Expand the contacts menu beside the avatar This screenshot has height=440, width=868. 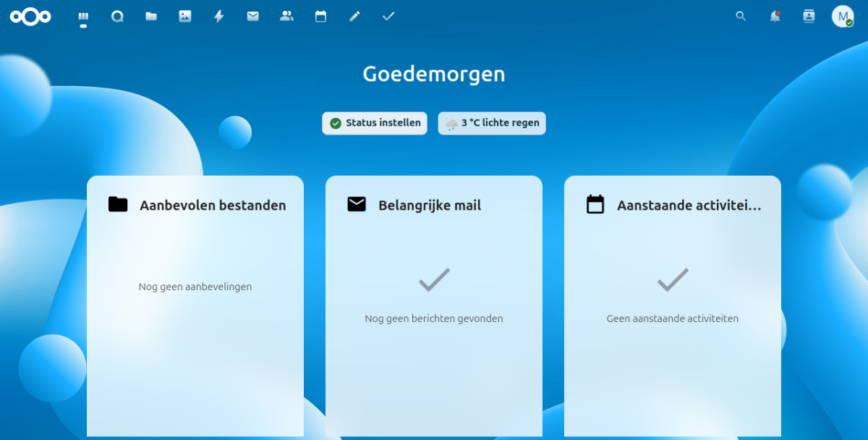809,17
